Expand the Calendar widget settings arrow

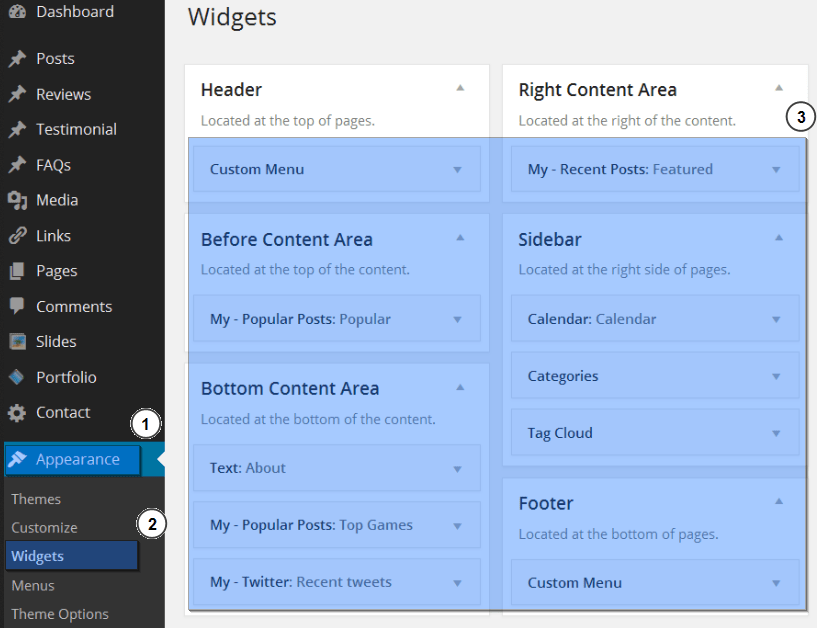(776, 320)
